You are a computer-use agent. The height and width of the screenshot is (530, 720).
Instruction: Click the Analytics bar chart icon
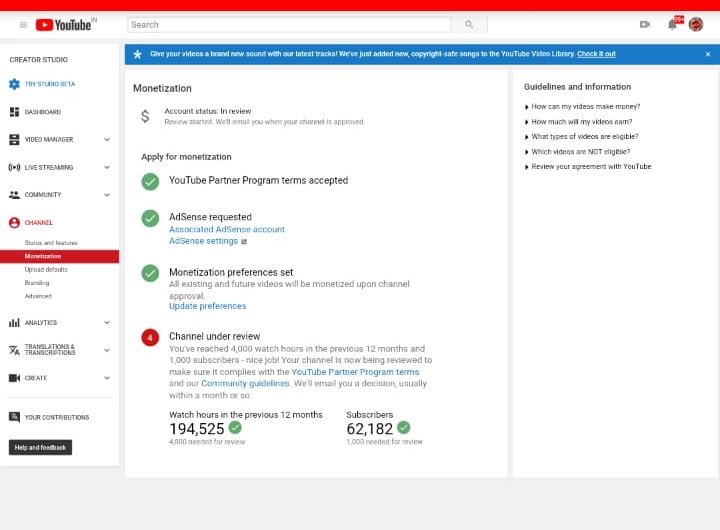[14, 322]
